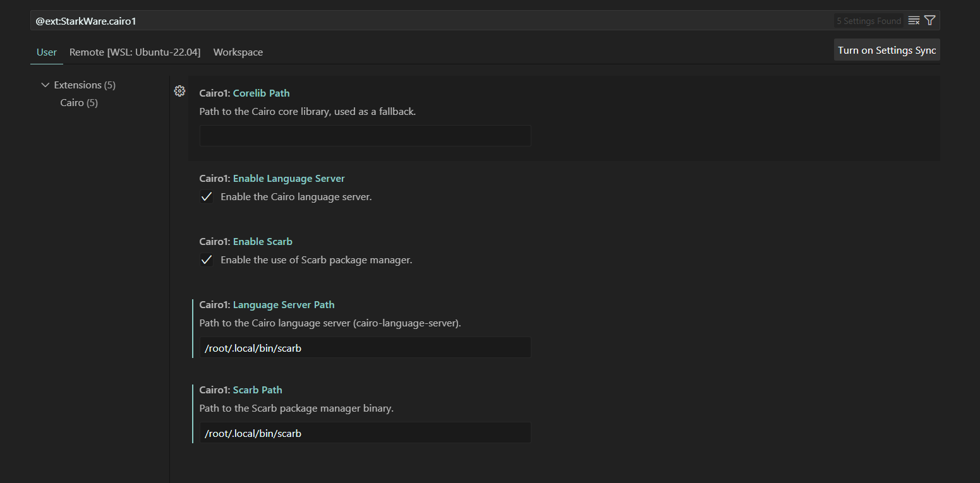Open the filter settings funnel icon
The image size is (980, 483).
(929, 21)
